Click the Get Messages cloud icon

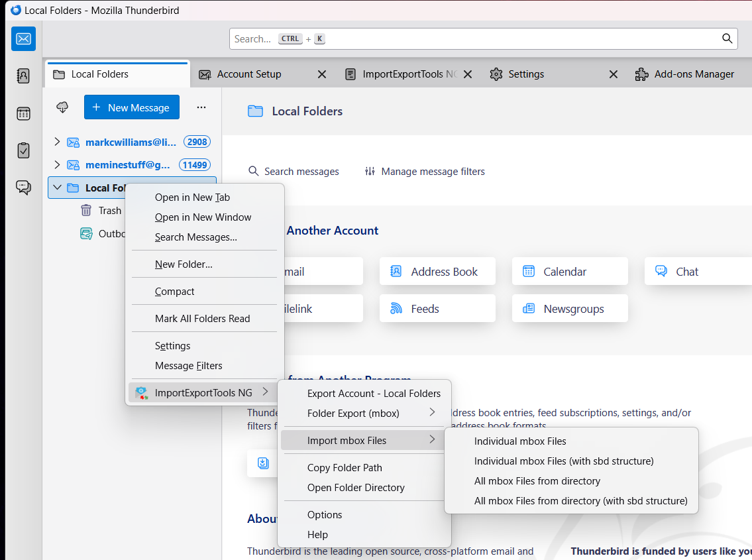(x=62, y=107)
